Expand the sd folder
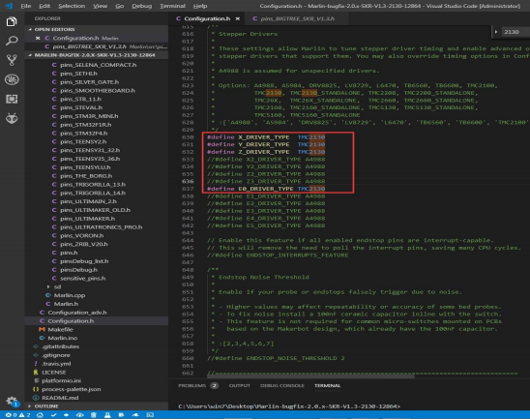Image resolution: width=530 pixels, height=420 pixels. pos(57,286)
